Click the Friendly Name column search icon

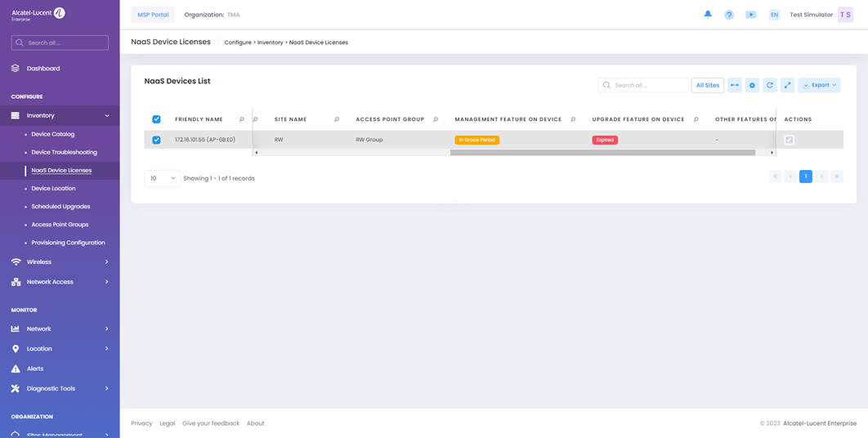(242, 119)
